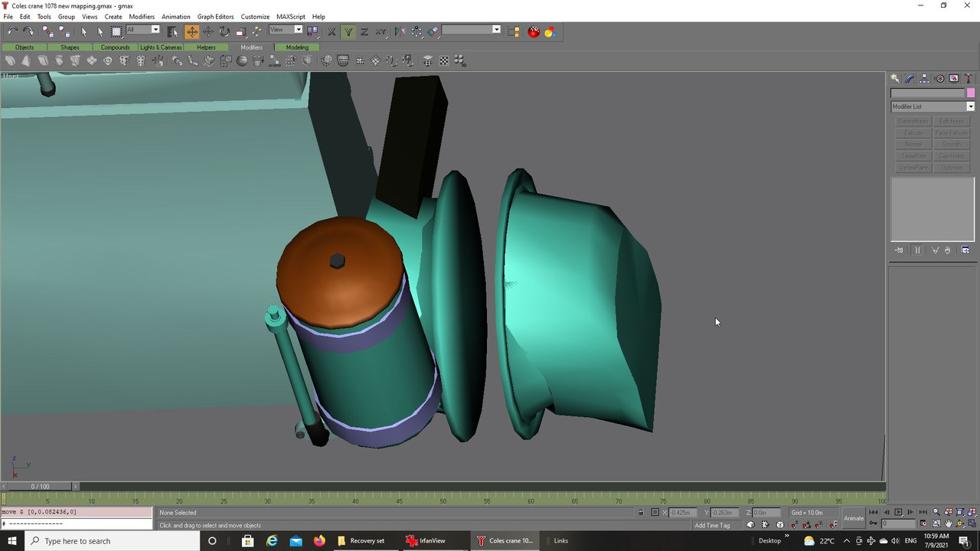The image size is (980, 551).
Task: Toggle Absolute/Offset transform type-in mode
Action: 655,513
